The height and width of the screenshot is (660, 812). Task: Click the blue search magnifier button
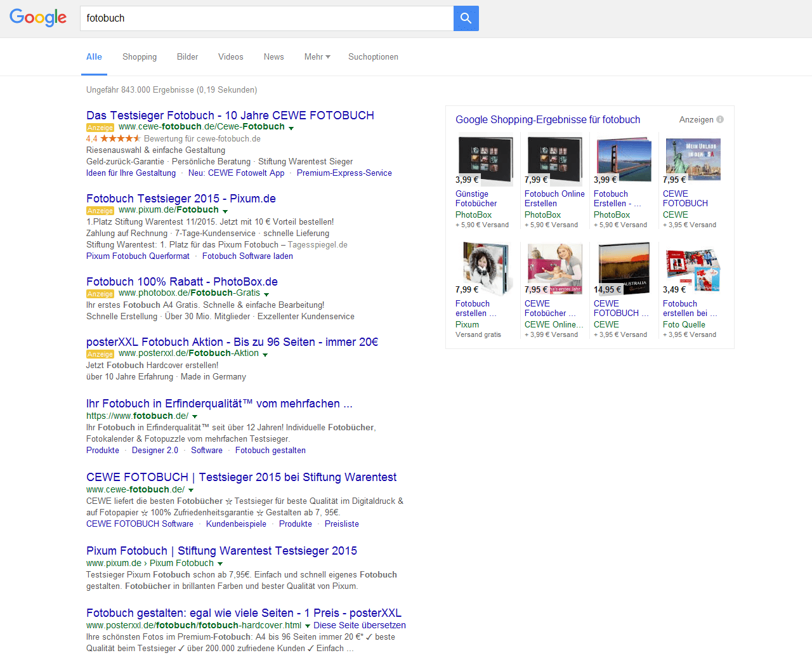466,18
